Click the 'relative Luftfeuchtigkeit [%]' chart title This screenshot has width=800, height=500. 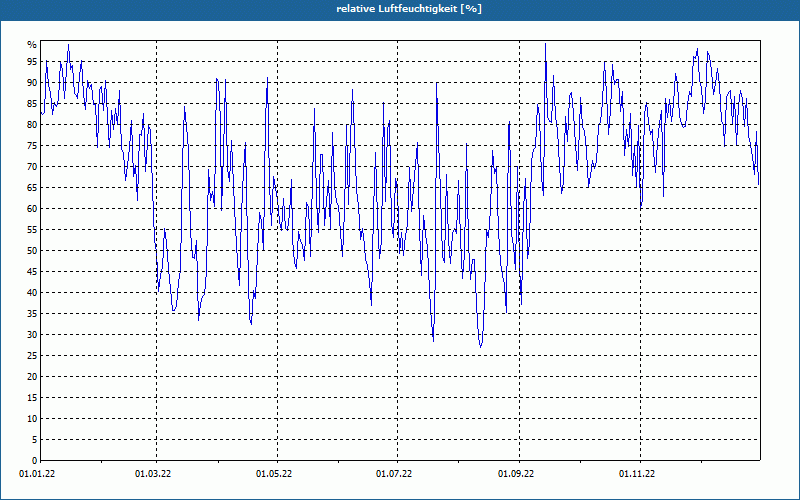[409, 9]
